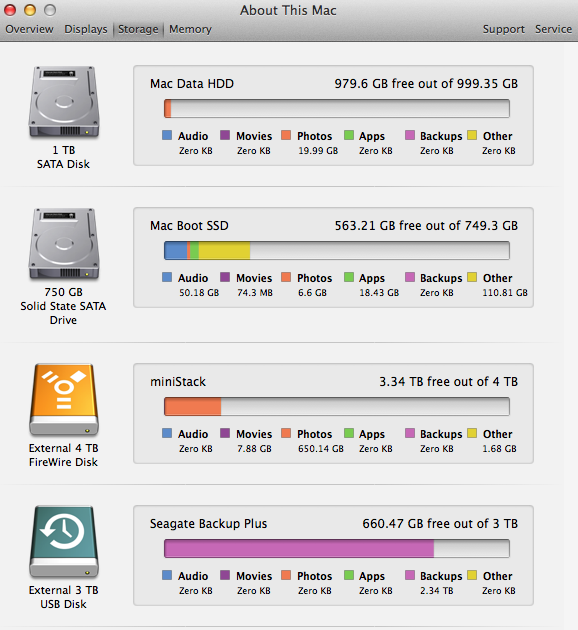The image size is (578, 630).
Task: Click the Mac Boot SSD usage bar
Action: 337,250
